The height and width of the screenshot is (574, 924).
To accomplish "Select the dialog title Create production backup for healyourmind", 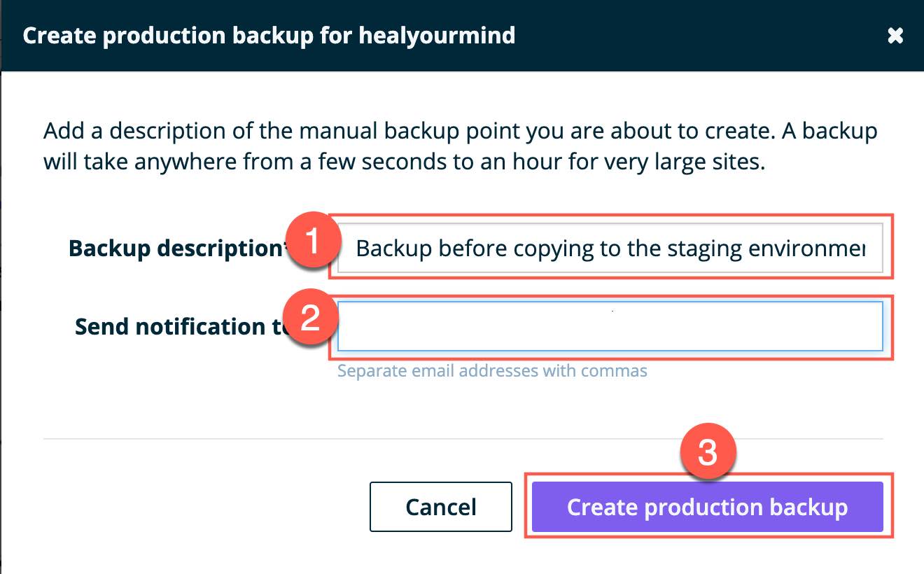I will (269, 35).
